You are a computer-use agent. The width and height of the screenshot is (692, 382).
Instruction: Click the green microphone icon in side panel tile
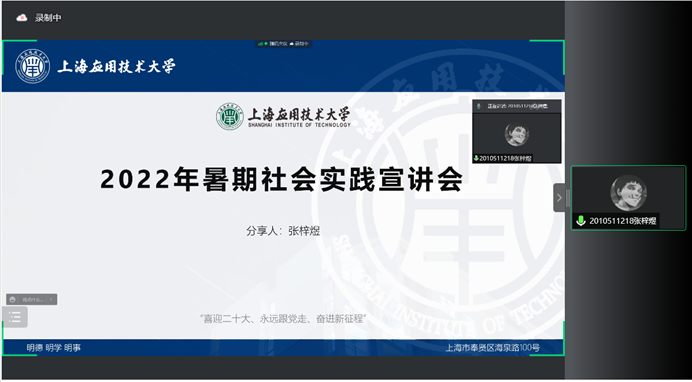[x=581, y=221]
